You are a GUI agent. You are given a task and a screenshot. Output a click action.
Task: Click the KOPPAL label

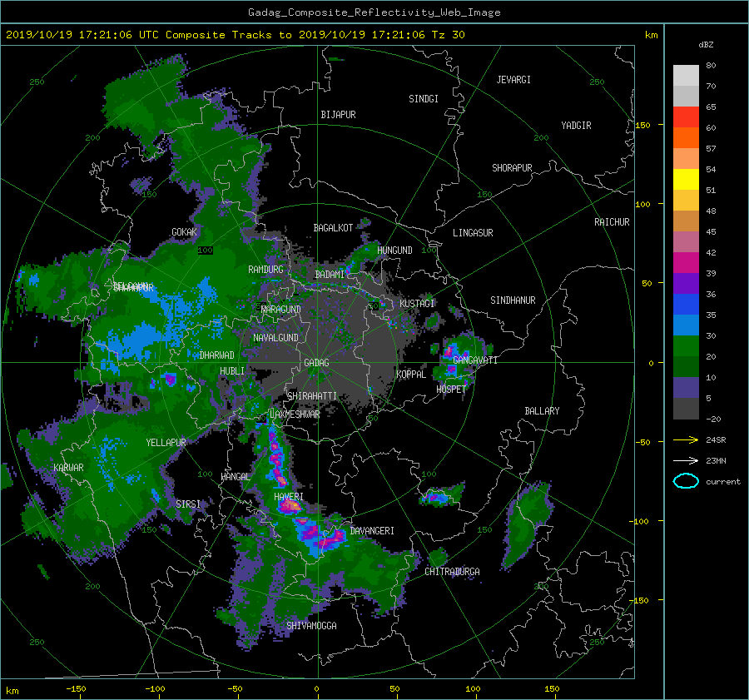click(411, 375)
